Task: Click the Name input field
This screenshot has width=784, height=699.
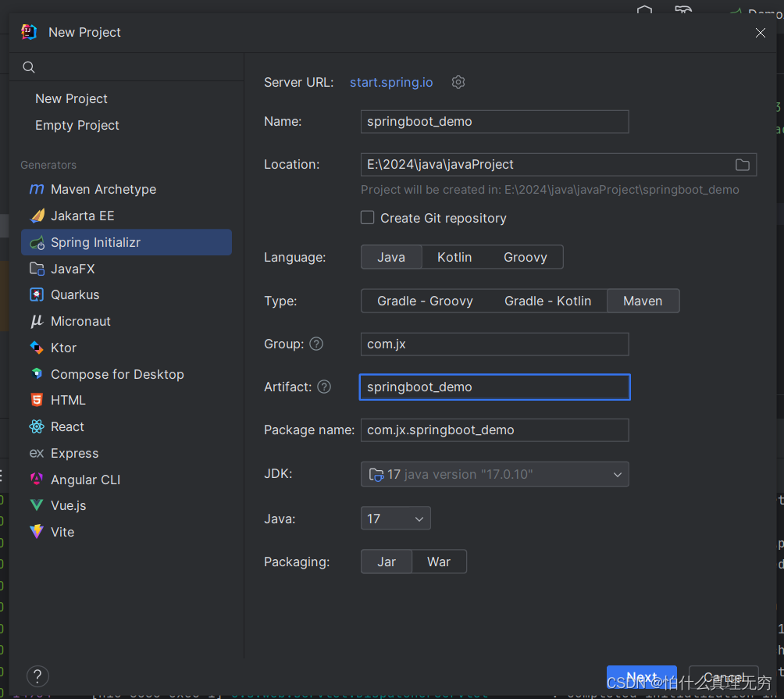Action: [494, 122]
